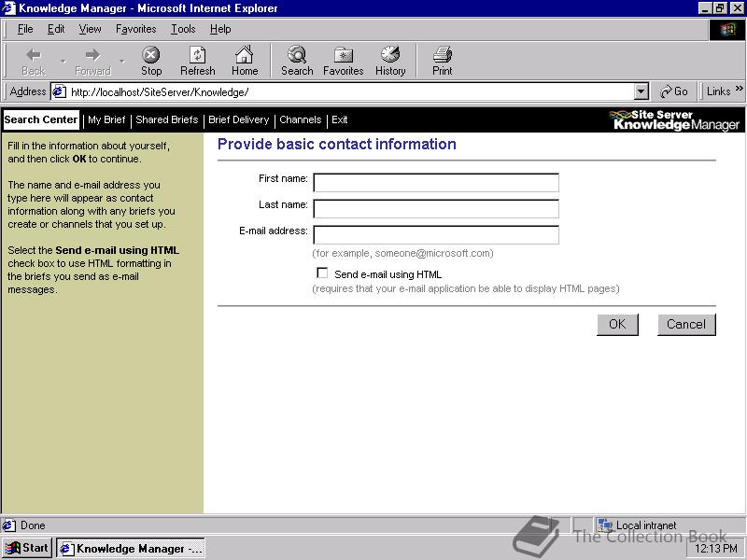
Task: Click the Links toolbar label
Action: tap(718, 91)
